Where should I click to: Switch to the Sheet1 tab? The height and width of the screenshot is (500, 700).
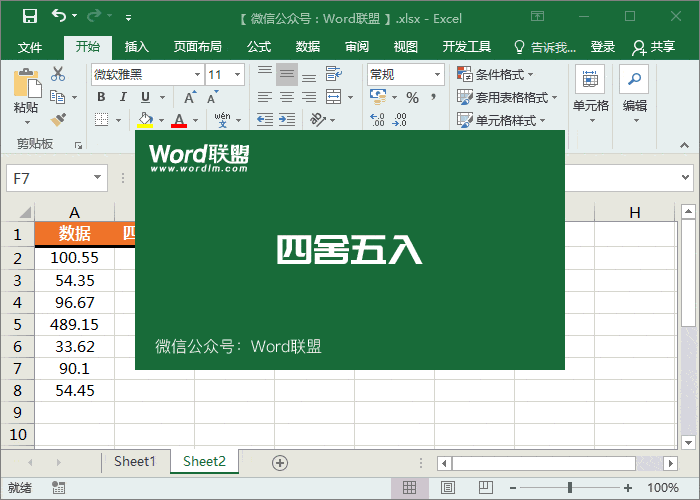[134, 462]
